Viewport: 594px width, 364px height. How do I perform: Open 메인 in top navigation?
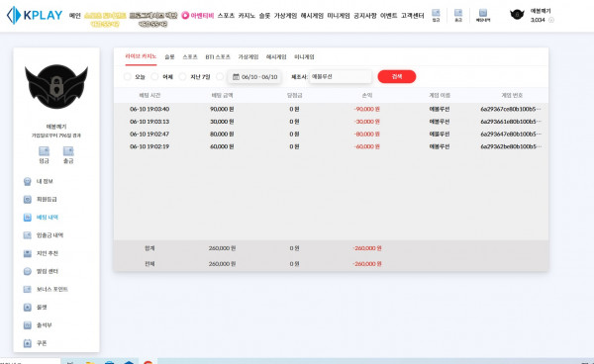75,16
